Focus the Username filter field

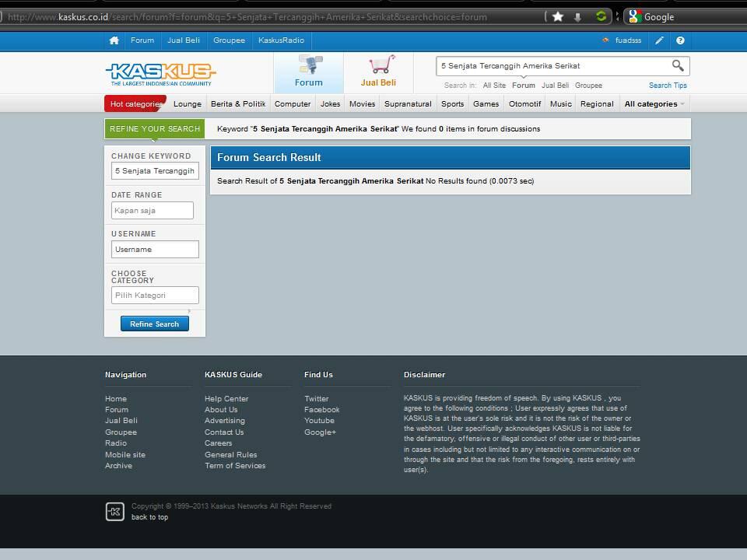pyautogui.click(x=155, y=250)
